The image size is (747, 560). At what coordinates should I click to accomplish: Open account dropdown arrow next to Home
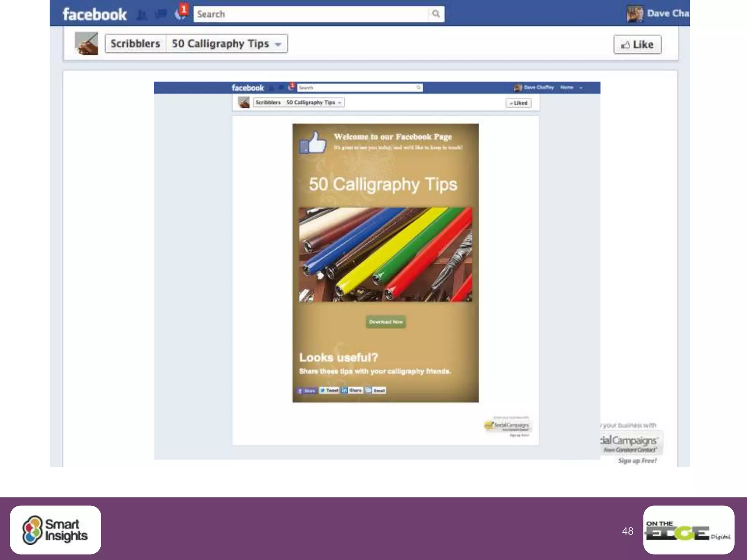(x=581, y=87)
